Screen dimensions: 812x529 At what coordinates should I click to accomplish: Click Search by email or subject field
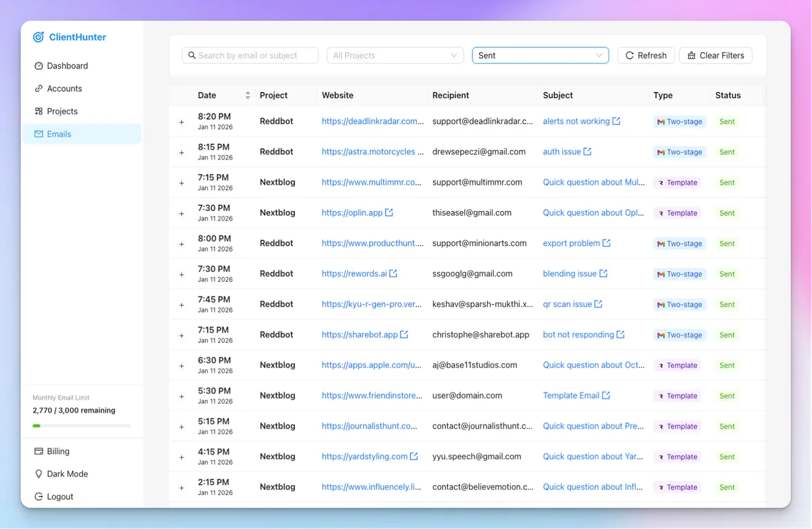click(250, 55)
